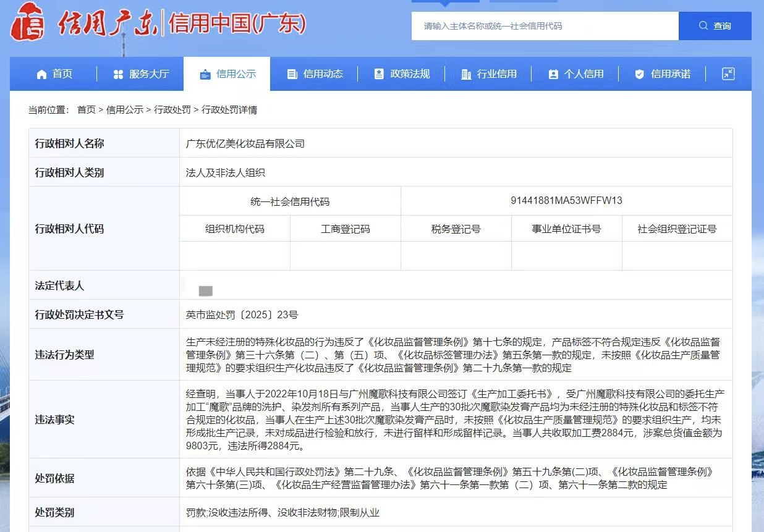This screenshot has height=532, width=764.
Task: Click the 当前位置 breadcrumb label
Action: coord(48,110)
